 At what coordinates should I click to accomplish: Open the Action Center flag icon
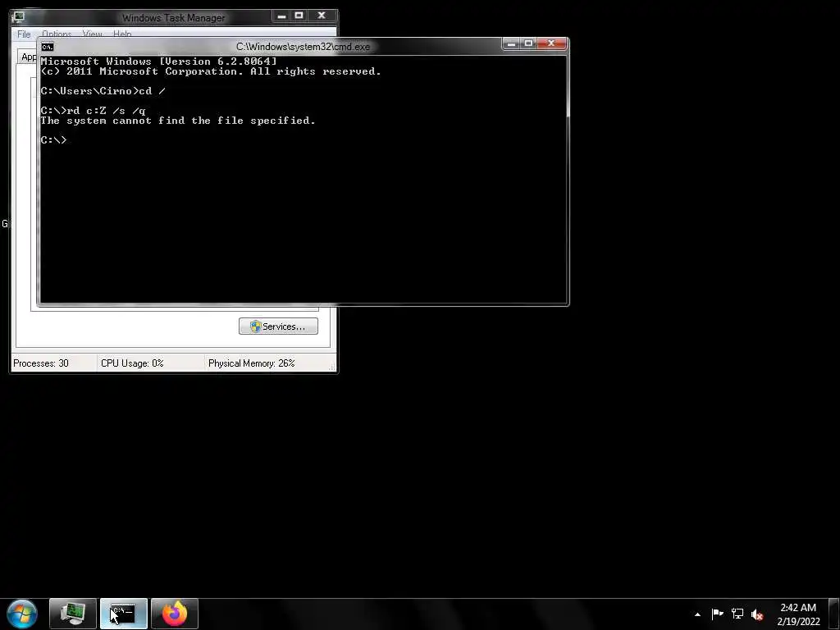(x=717, y=614)
